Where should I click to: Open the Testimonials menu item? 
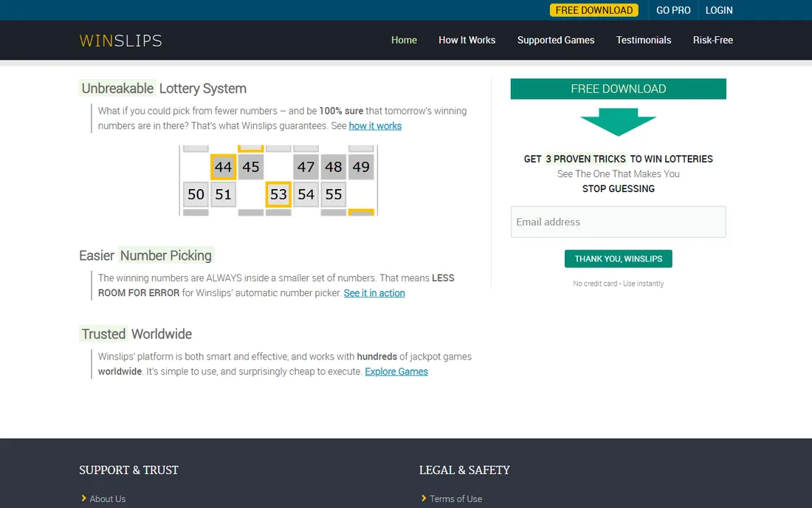point(644,40)
